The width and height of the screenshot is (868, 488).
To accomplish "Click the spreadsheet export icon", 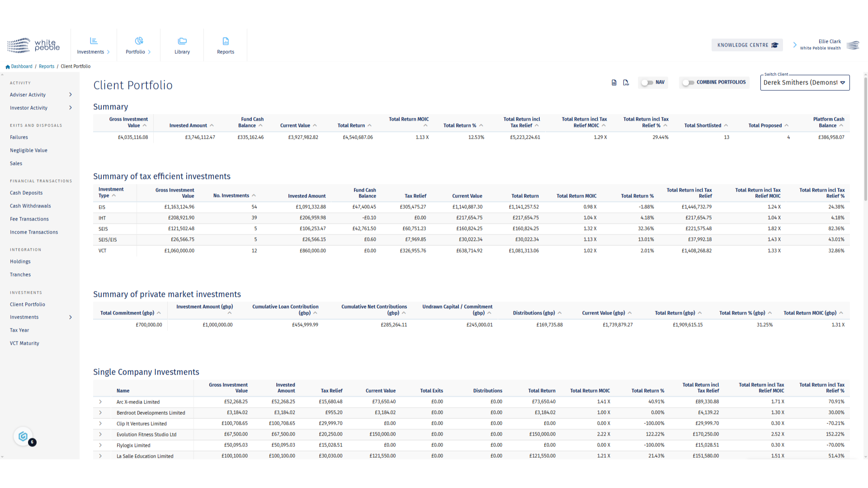I will tap(614, 83).
